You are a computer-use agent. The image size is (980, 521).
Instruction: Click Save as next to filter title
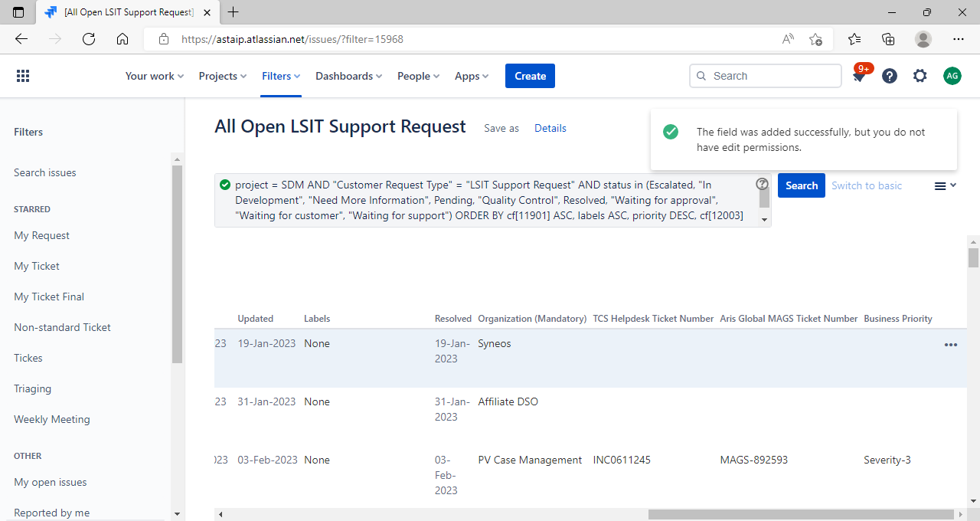pyautogui.click(x=501, y=128)
